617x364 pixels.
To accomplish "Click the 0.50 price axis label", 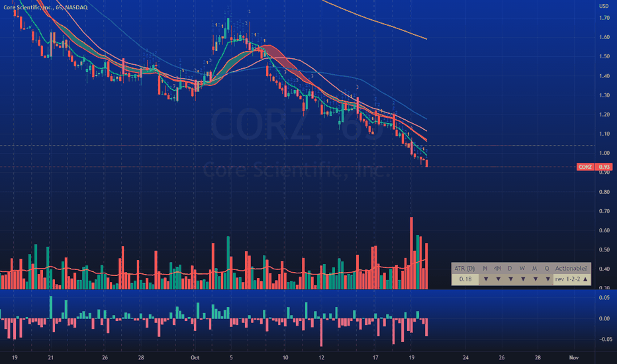I will click(x=604, y=250).
